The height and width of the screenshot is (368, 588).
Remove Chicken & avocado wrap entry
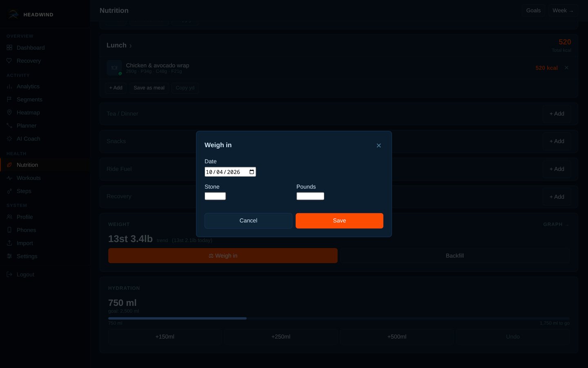click(566, 68)
